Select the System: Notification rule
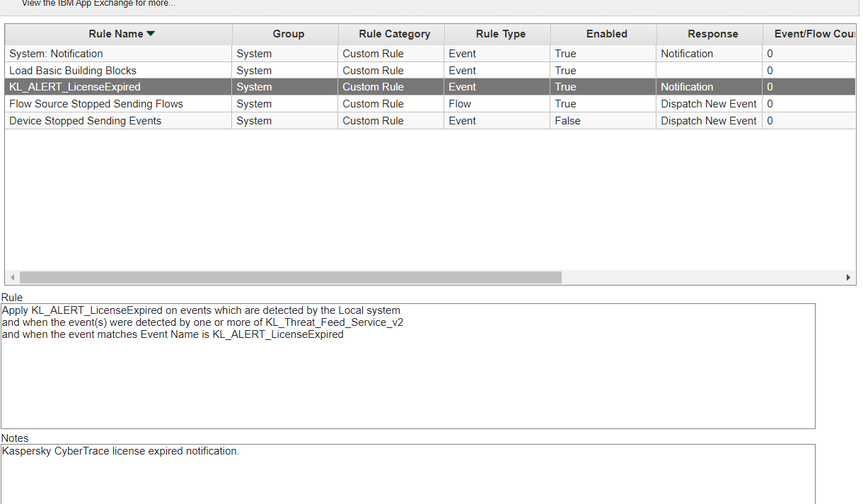 [x=117, y=53]
